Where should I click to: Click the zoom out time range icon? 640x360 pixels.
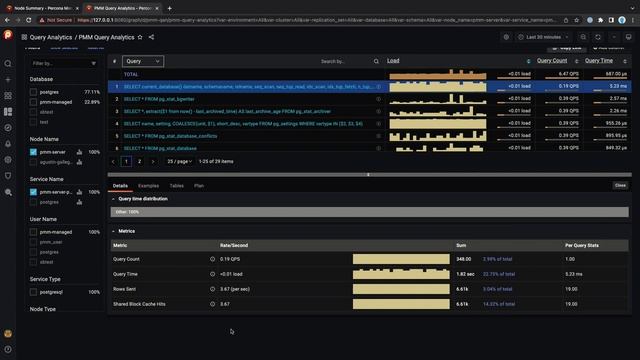pyautogui.click(x=583, y=37)
